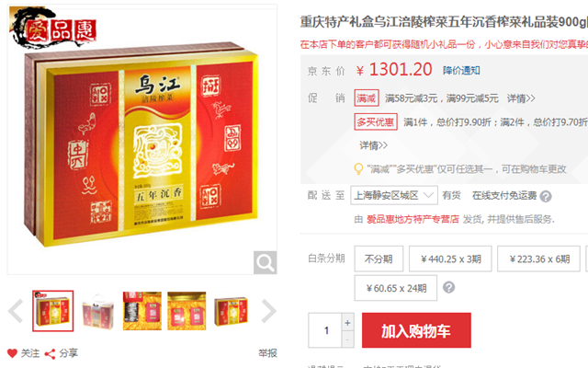Select ¥440.25 x 3期 installment option
Image resolution: width=588 pixels, height=368 pixels.
click(450, 259)
